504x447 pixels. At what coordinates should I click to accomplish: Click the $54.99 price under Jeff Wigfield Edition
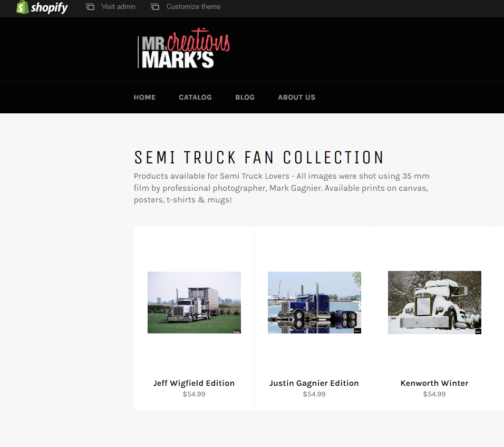click(x=194, y=394)
